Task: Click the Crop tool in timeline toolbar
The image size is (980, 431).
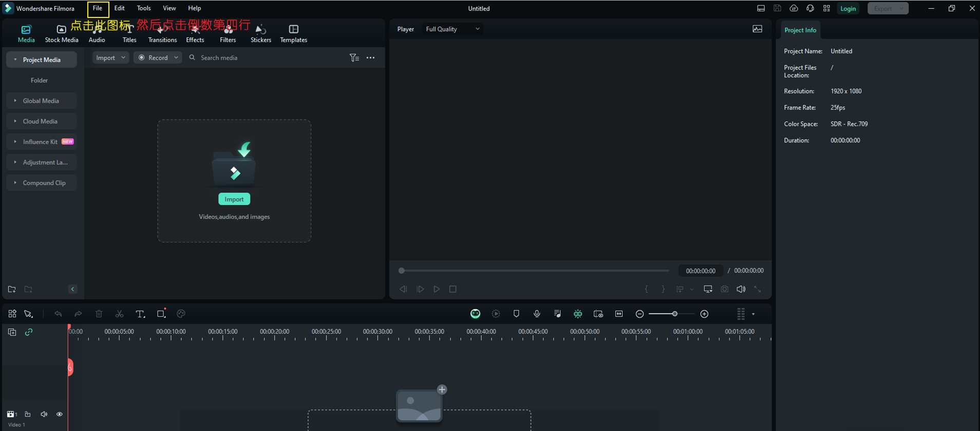Action: coord(161,314)
